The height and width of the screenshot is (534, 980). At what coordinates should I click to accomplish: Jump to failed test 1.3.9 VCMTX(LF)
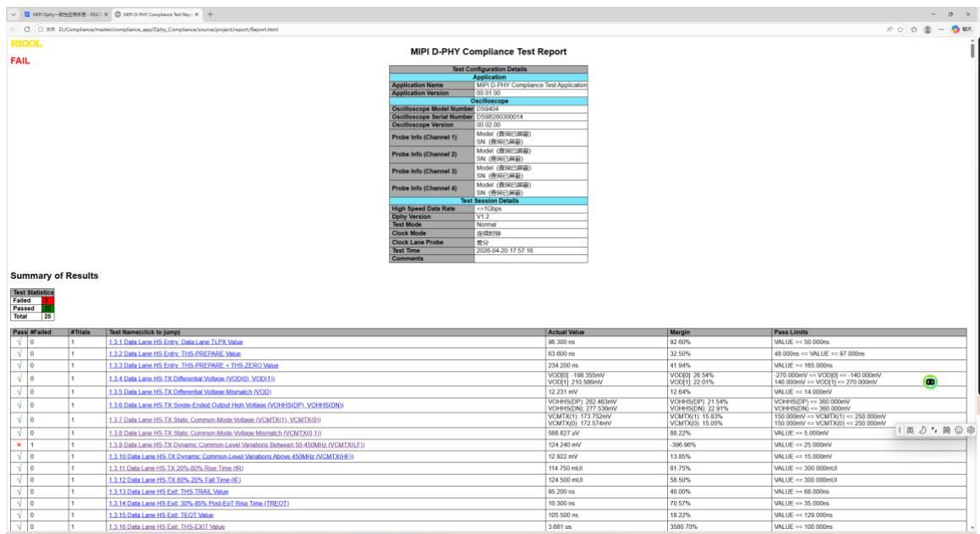pos(237,445)
